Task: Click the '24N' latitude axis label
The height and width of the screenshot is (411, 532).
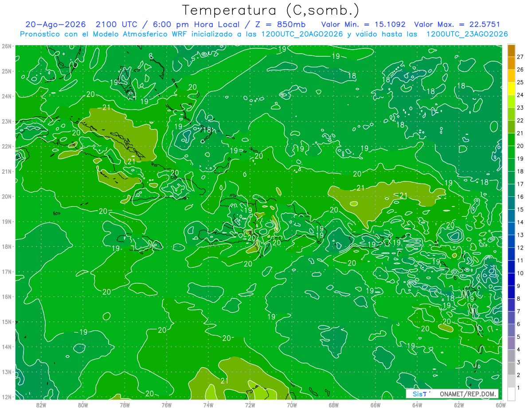Action: pos(7,96)
